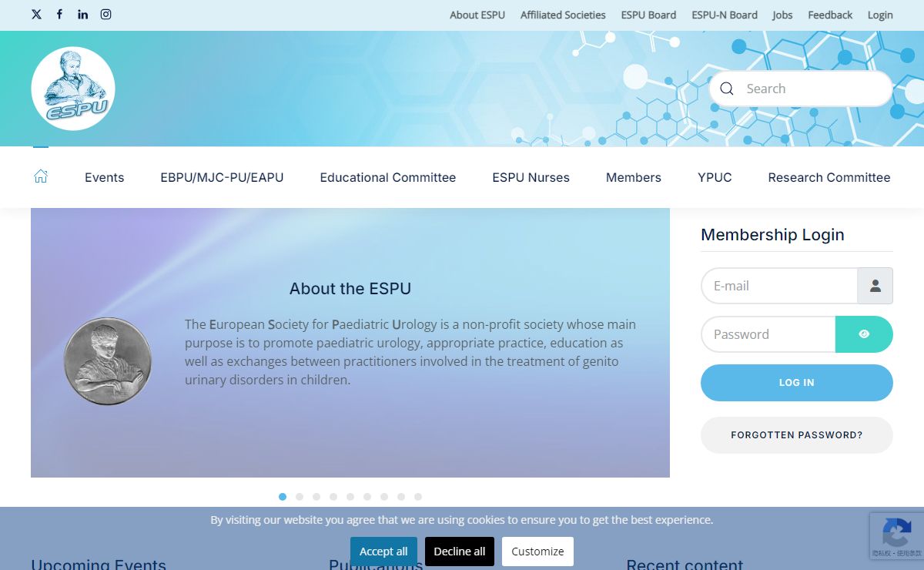Open the Feedback link
Screen dimensions: 924x570
(830, 15)
